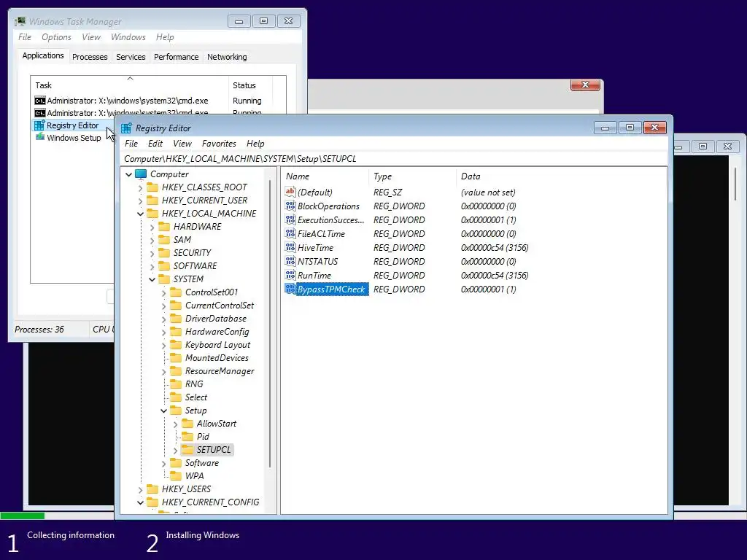Viewport: 747px width, 560px height.
Task: Sort Task Manager by Task column
Action: pyautogui.click(x=130, y=85)
